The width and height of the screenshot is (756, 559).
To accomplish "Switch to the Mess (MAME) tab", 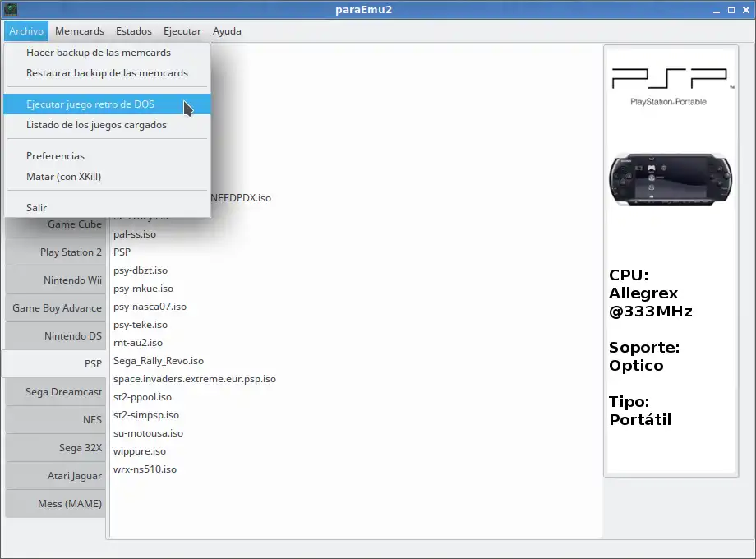I will click(x=56, y=504).
